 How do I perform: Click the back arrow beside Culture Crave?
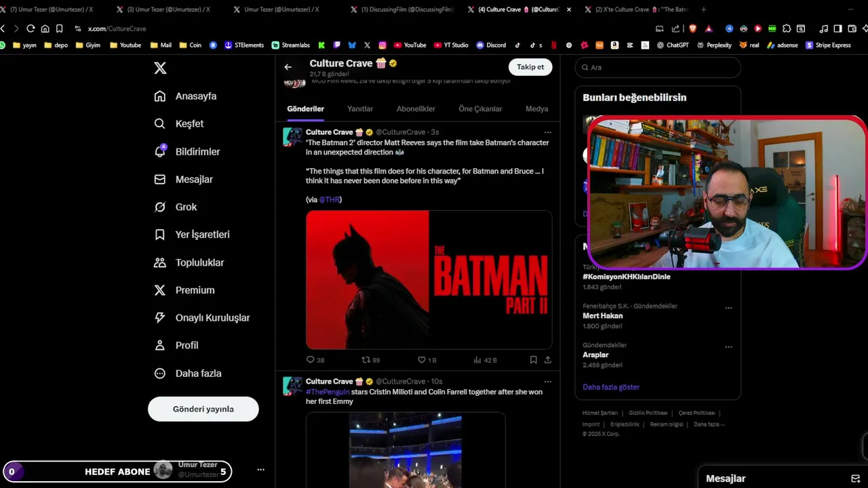coord(288,67)
